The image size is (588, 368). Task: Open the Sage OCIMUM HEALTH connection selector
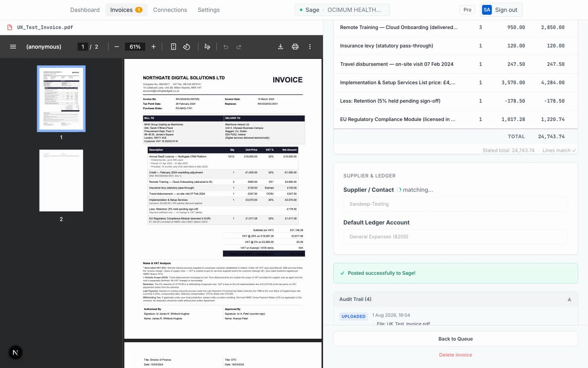(342, 10)
